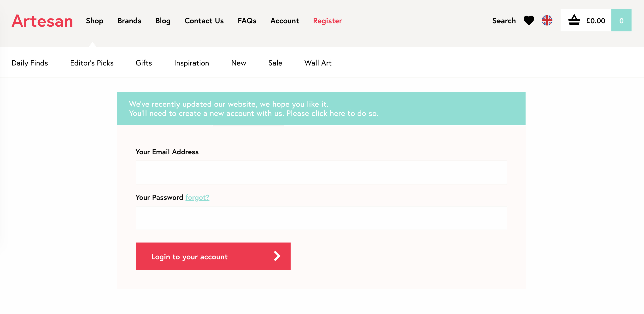
Task: Select the Gifts category
Action: (144, 63)
